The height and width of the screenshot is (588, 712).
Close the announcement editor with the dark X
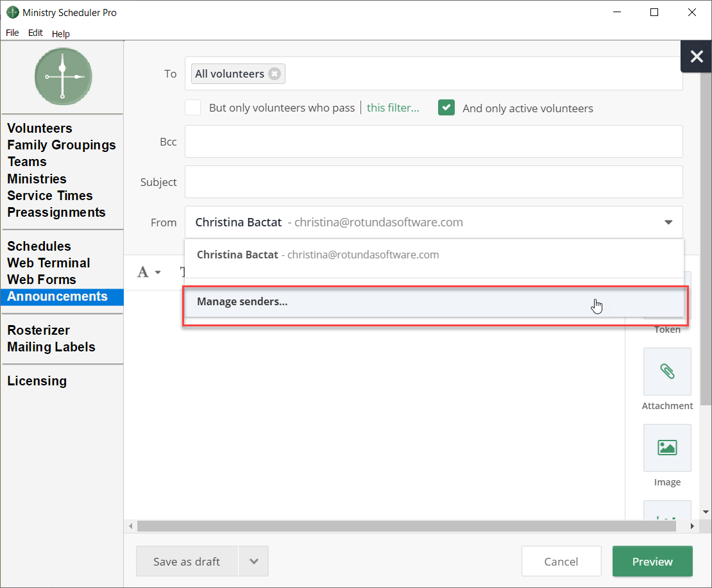(x=696, y=56)
